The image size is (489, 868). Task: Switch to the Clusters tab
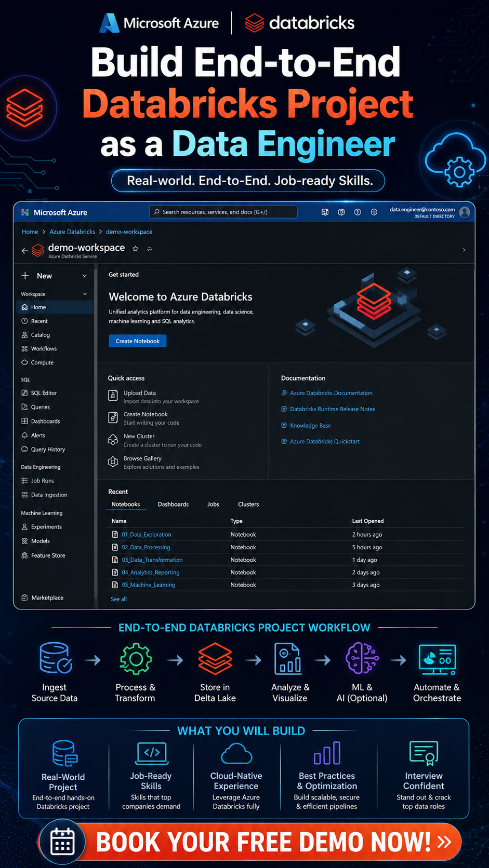pyautogui.click(x=248, y=505)
